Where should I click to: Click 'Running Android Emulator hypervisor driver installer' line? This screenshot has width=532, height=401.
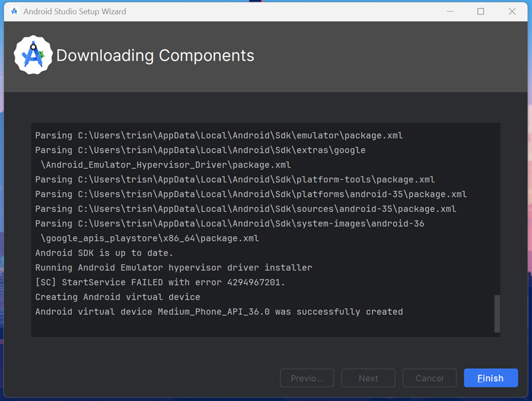pos(174,267)
